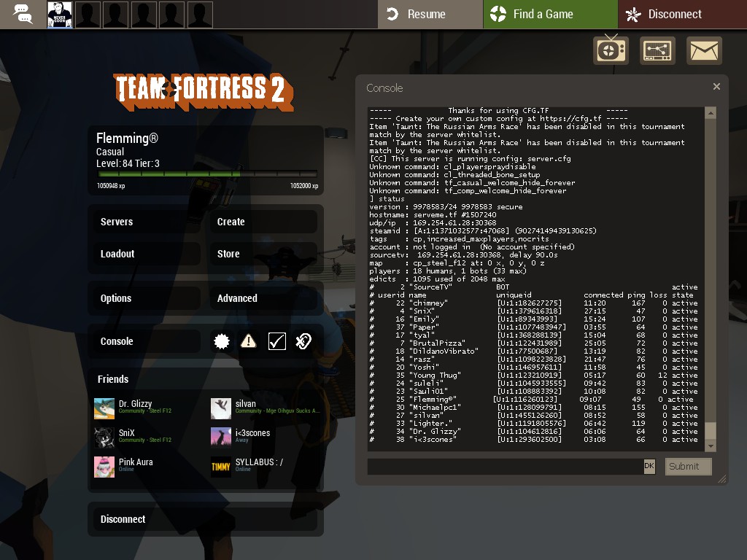The height and width of the screenshot is (560, 747).
Task: Click the console command input field
Action: pos(505,467)
